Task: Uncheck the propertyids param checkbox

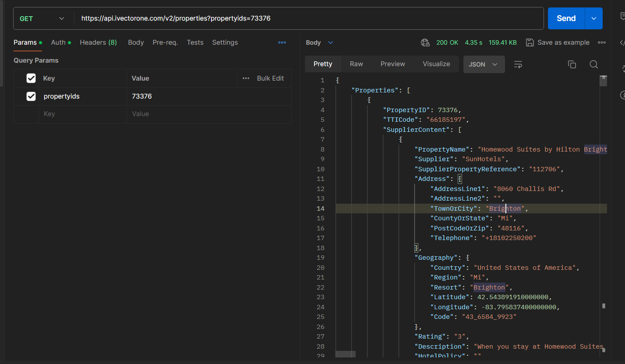Action: click(x=31, y=96)
